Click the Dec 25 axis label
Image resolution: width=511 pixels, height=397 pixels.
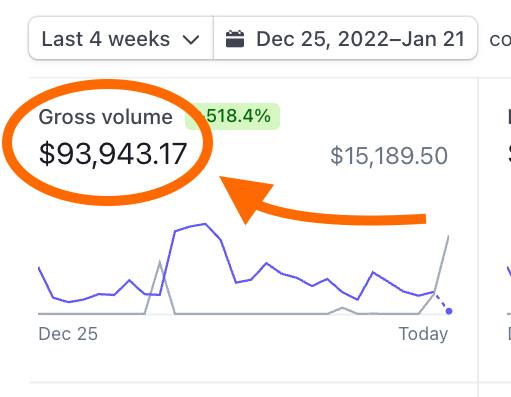click(x=68, y=334)
